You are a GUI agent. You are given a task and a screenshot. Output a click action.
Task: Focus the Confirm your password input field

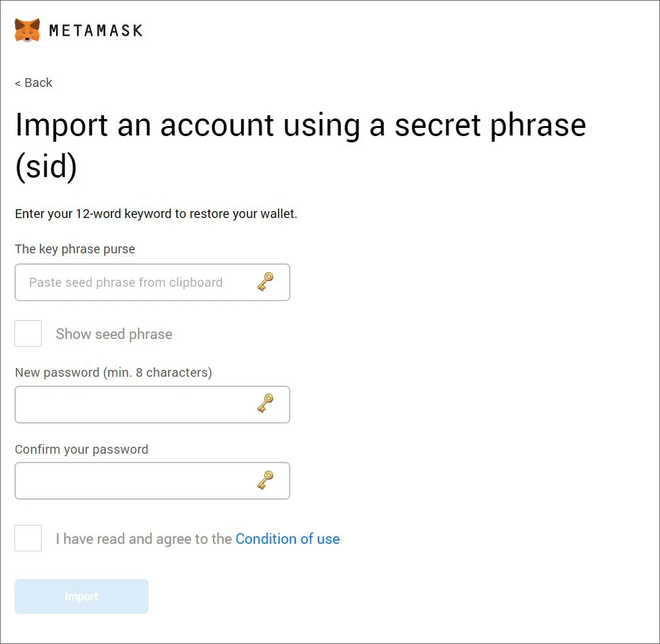pos(152,481)
